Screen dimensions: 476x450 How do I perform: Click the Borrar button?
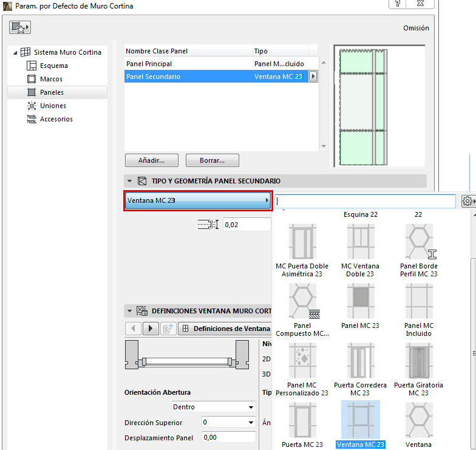[x=212, y=160]
